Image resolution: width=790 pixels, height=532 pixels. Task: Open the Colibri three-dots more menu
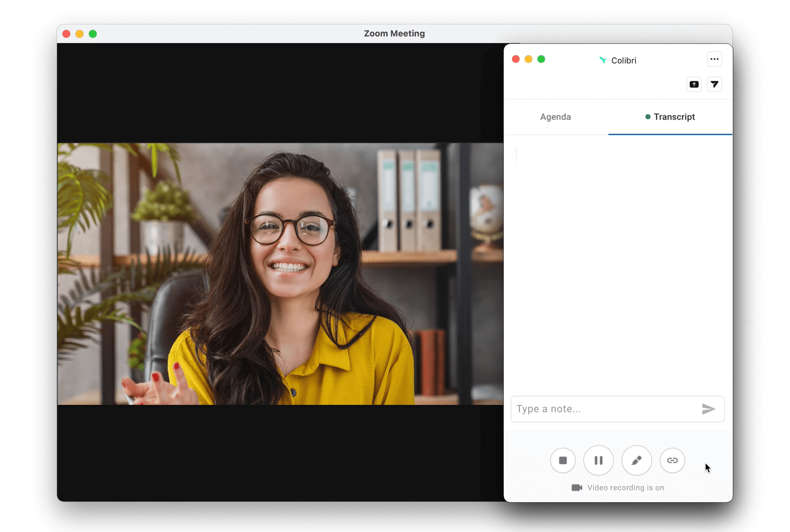pyautogui.click(x=714, y=59)
